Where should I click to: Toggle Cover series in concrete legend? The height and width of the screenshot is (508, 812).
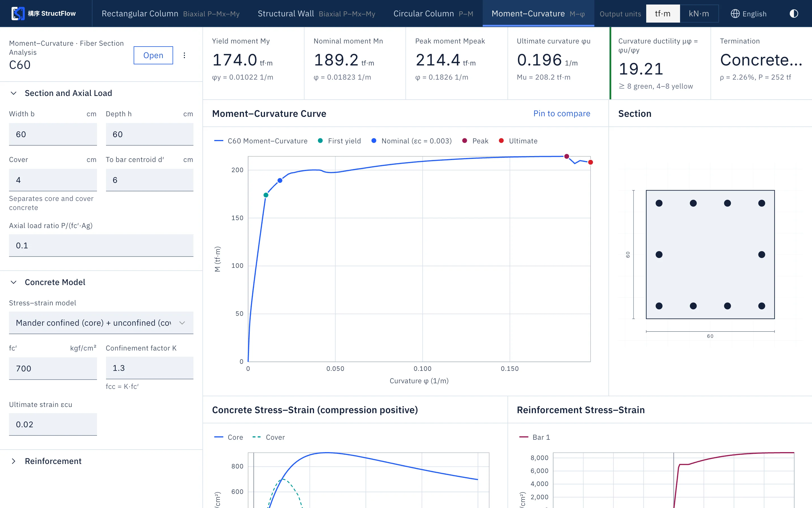[268, 437]
